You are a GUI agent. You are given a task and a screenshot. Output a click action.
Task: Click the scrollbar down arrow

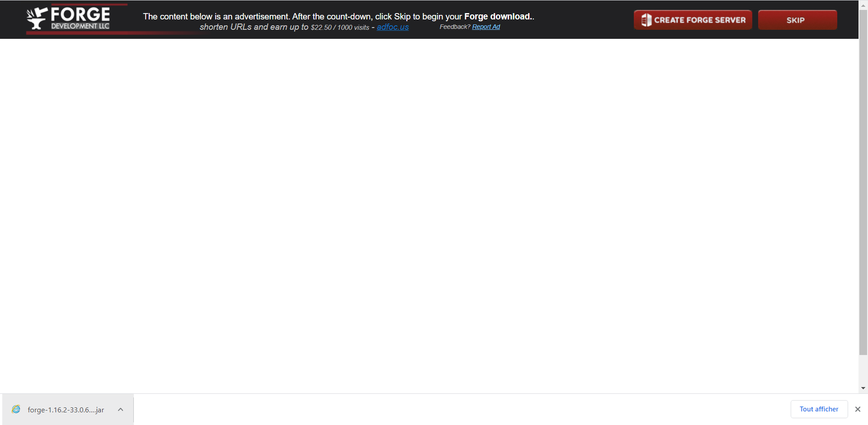point(863,388)
